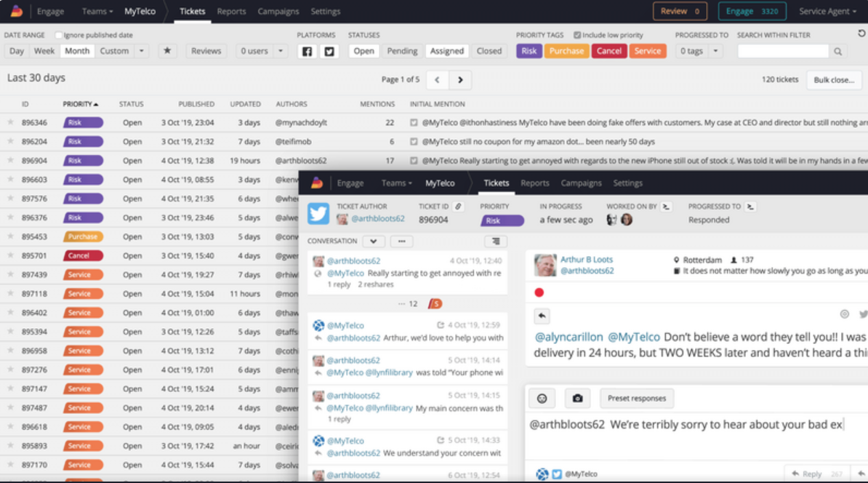The height and width of the screenshot is (483, 868).
Task: Open the Service Agent account dropdown
Action: tap(827, 11)
